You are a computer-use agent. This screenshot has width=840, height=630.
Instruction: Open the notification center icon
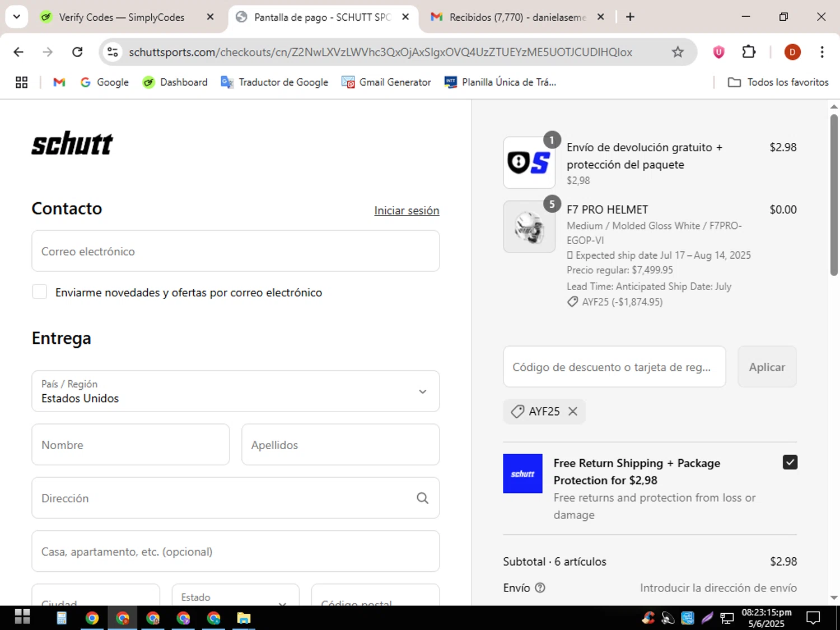pyautogui.click(x=813, y=618)
